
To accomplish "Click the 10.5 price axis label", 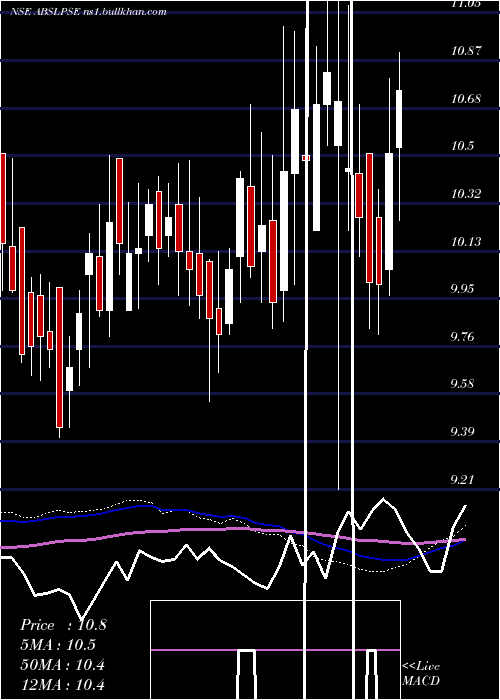I will [x=462, y=146].
